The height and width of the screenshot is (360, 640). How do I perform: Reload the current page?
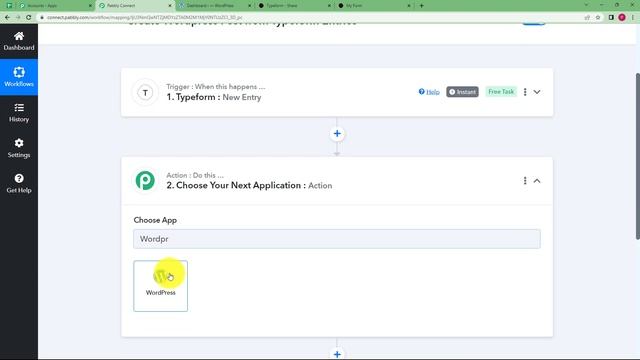point(29,17)
